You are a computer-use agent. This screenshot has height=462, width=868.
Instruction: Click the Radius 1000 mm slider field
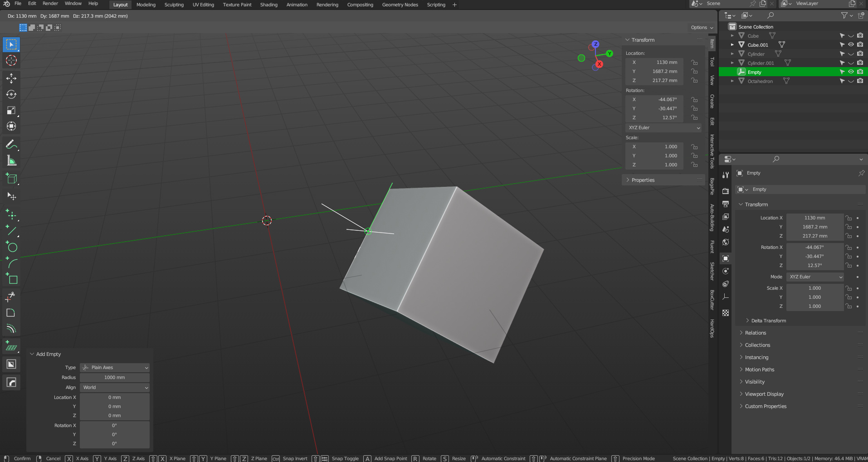point(115,378)
